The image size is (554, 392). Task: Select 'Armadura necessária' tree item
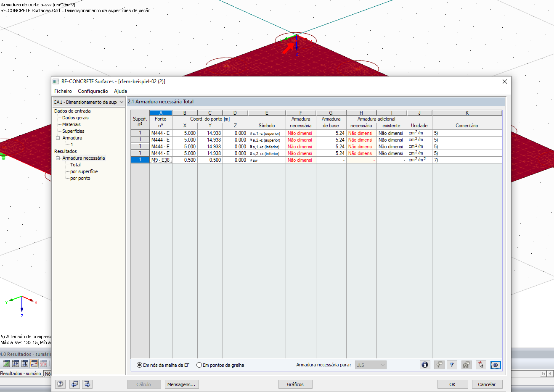(x=84, y=158)
